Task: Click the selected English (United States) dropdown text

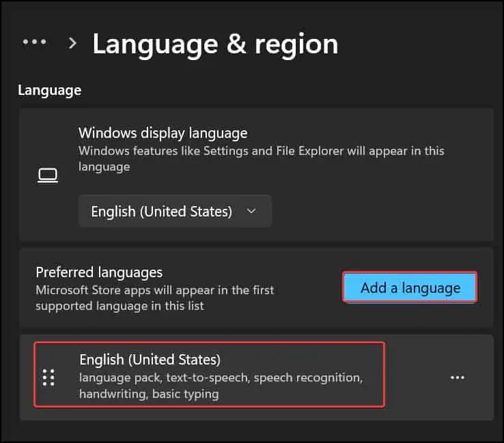Action: click(162, 211)
